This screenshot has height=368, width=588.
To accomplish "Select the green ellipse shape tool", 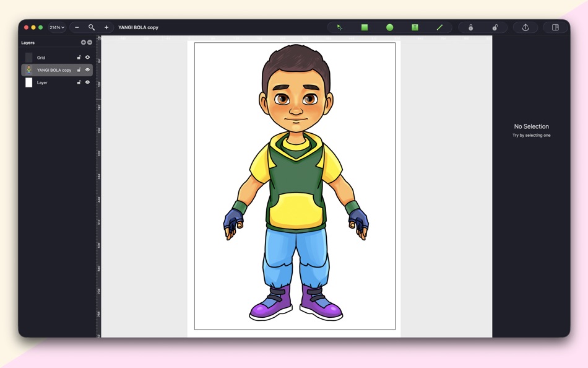I will (x=389, y=27).
